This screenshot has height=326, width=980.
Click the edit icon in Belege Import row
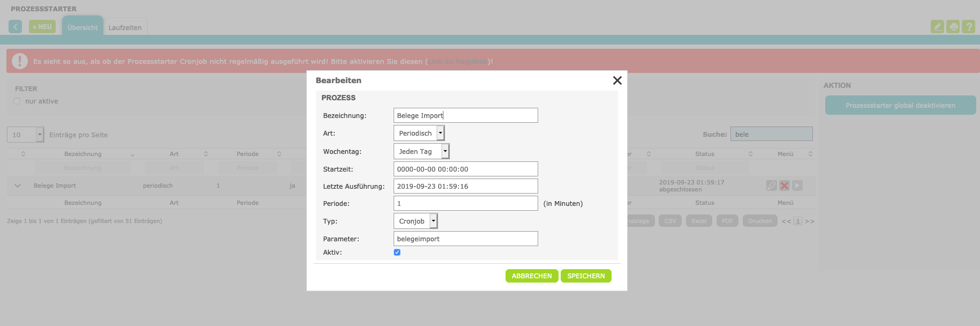click(771, 186)
